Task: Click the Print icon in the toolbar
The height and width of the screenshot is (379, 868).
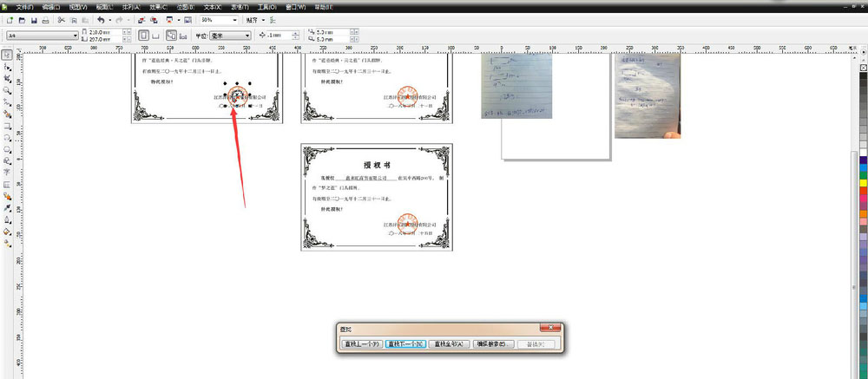Action: pyautogui.click(x=45, y=20)
